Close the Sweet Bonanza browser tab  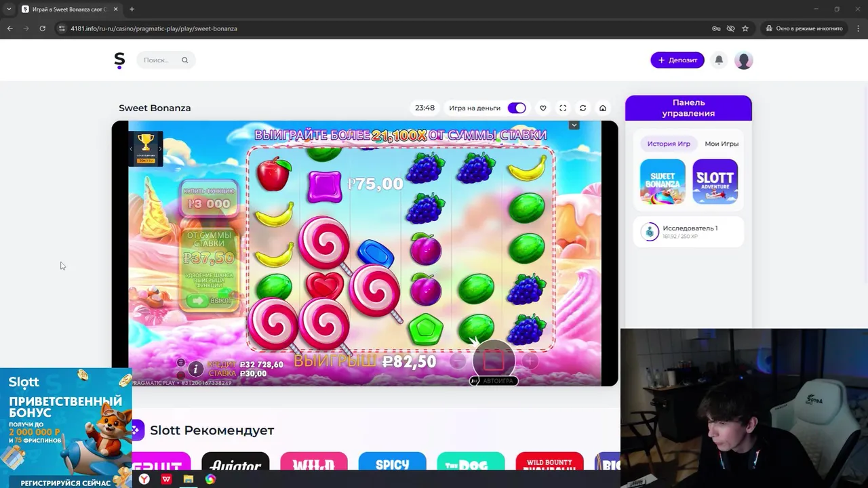coord(115,9)
